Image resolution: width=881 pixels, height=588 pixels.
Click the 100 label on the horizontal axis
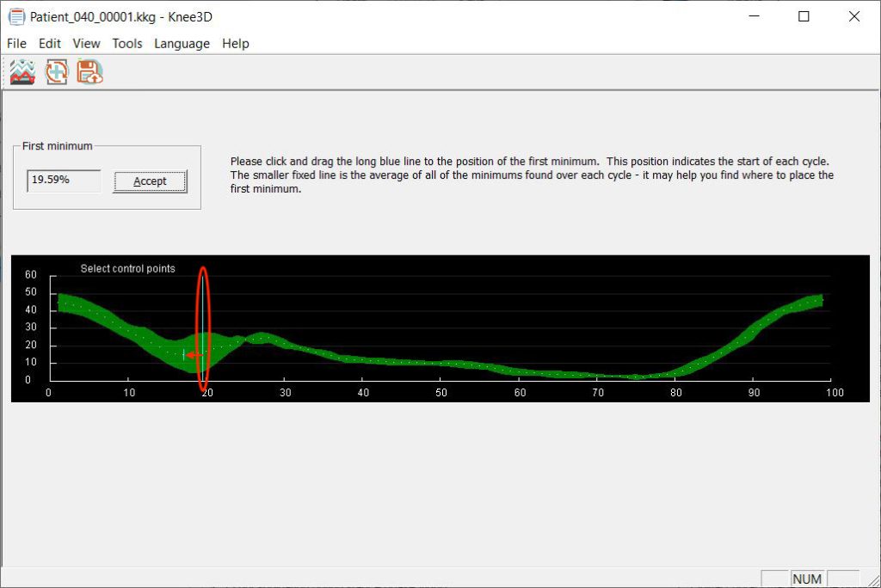tap(835, 393)
